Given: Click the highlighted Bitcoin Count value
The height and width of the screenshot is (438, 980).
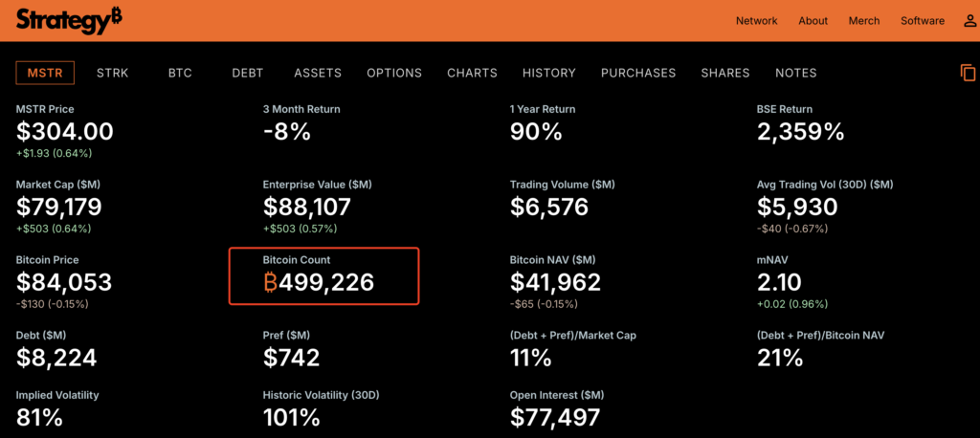Looking at the screenshot, I should [x=319, y=282].
